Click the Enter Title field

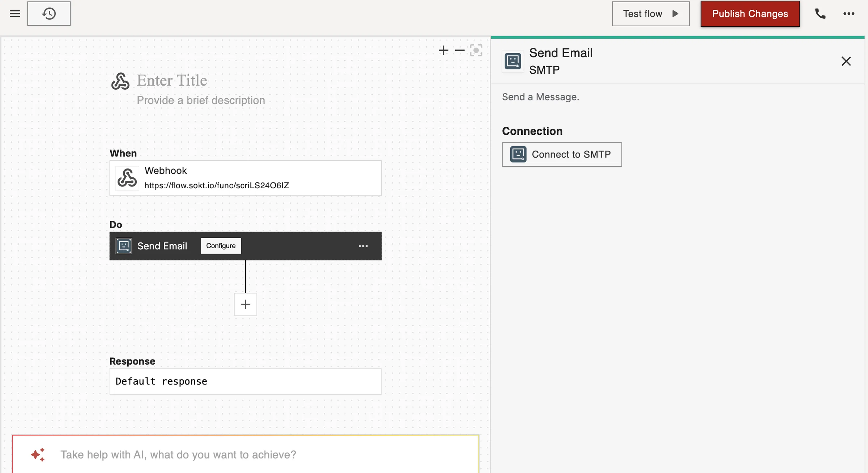click(x=172, y=80)
